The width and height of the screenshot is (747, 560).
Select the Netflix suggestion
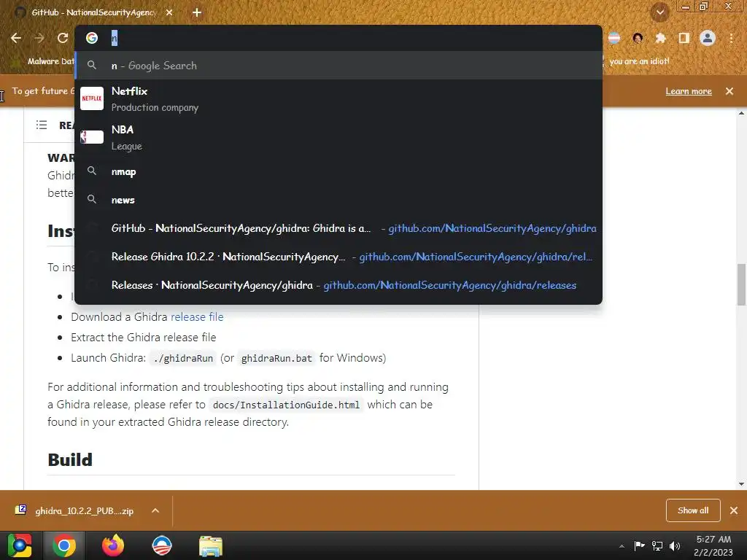coord(338,98)
